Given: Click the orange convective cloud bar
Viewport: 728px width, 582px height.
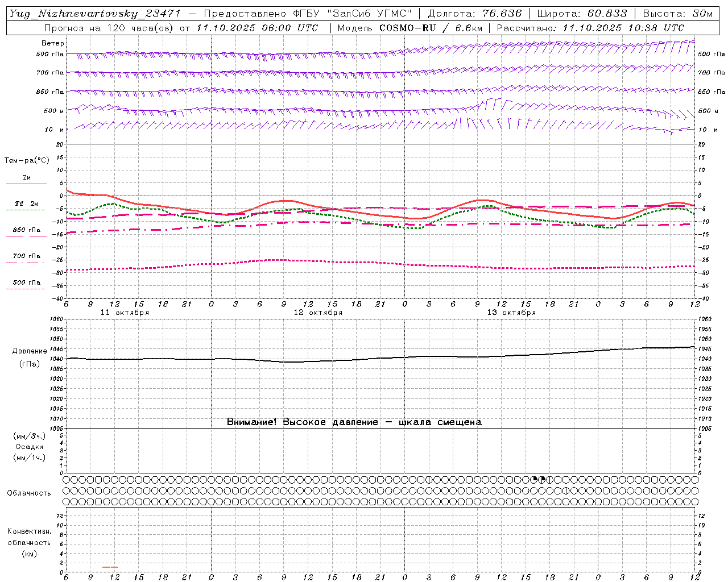Looking at the screenshot, I should pyautogui.click(x=110, y=567).
